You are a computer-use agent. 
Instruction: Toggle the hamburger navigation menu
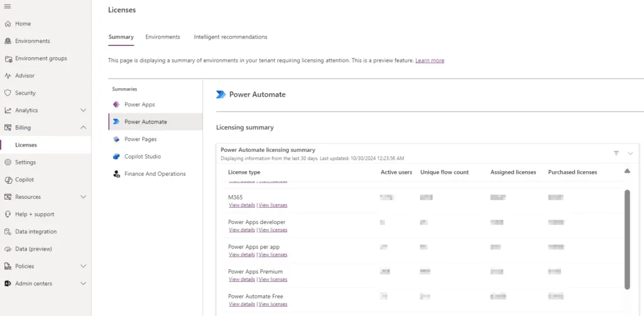8,6
